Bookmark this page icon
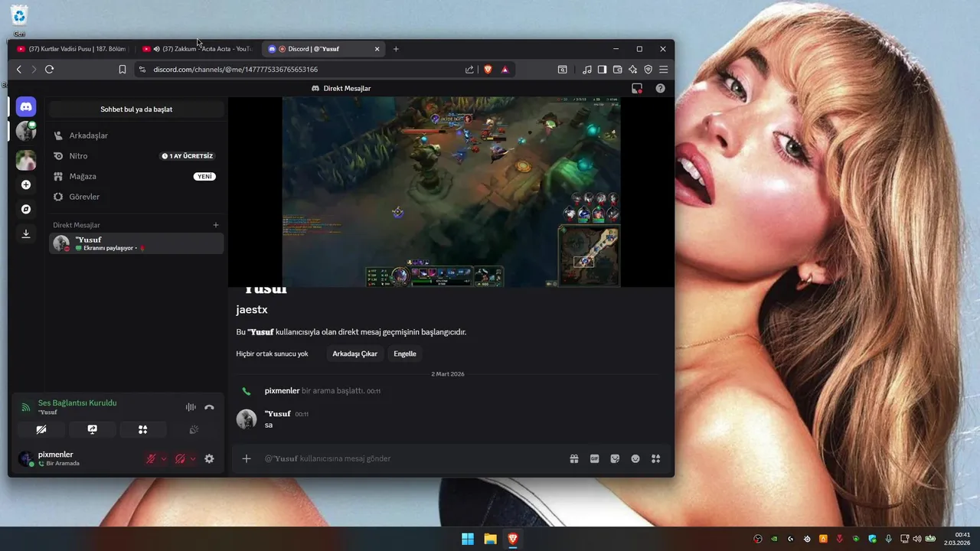 point(122,69)
